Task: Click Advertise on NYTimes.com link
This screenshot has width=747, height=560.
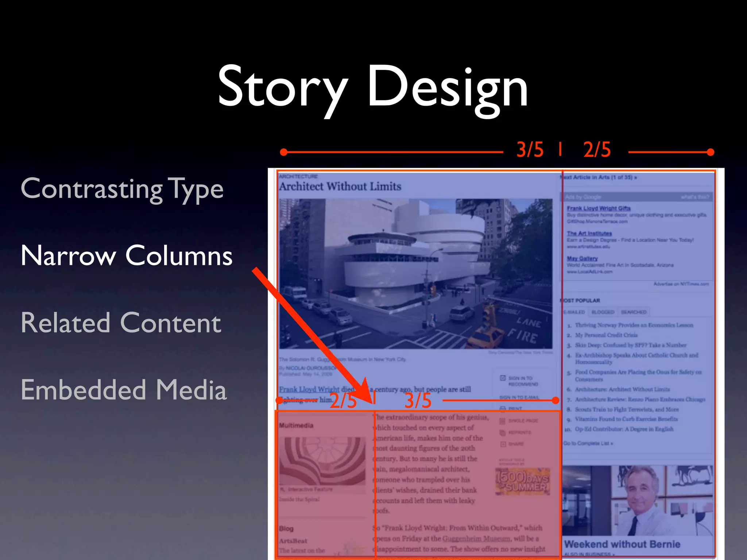Action: point(681,284)
